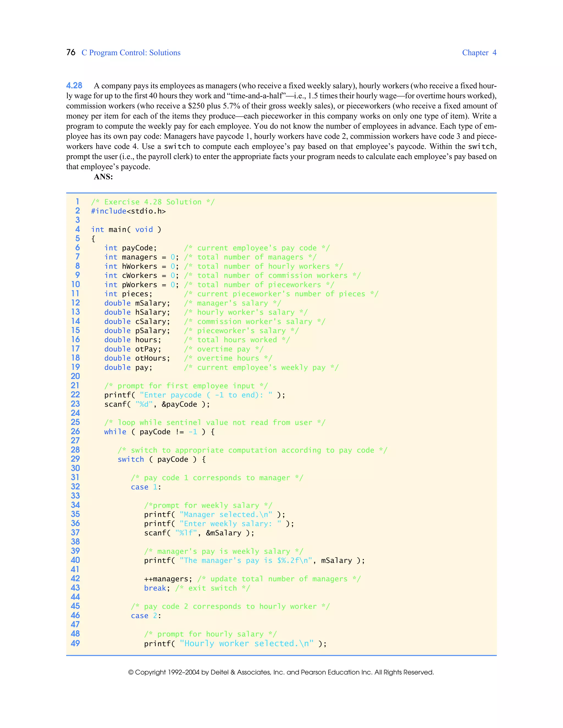Click the bold 'ANS:' label

point(103,177)
